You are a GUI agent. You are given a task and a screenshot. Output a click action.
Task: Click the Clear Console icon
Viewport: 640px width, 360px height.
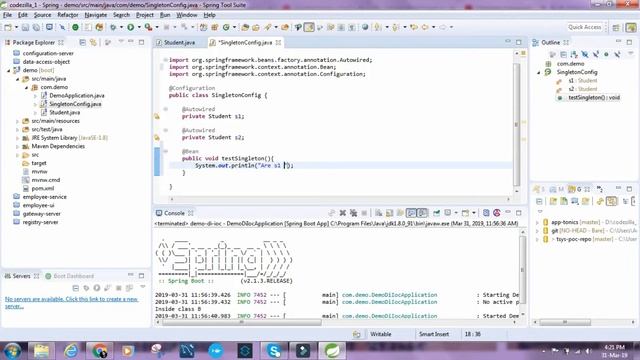point(379,213)
